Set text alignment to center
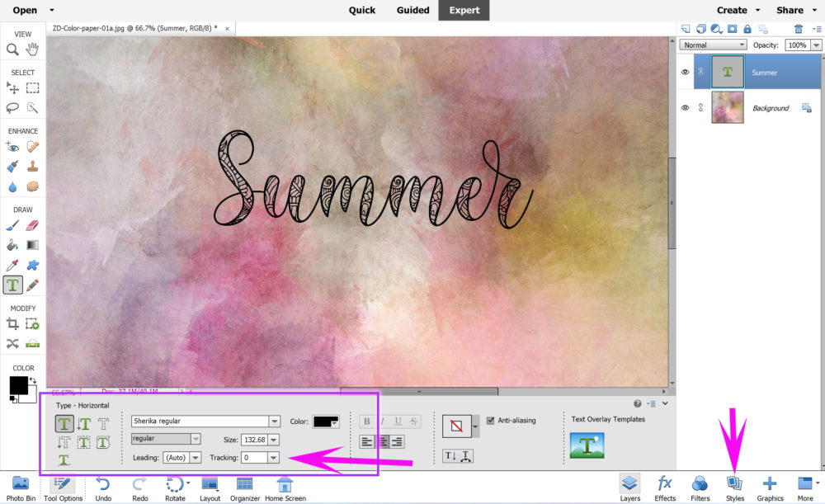This screenshot has height=504, width=825. click(383, 442)
